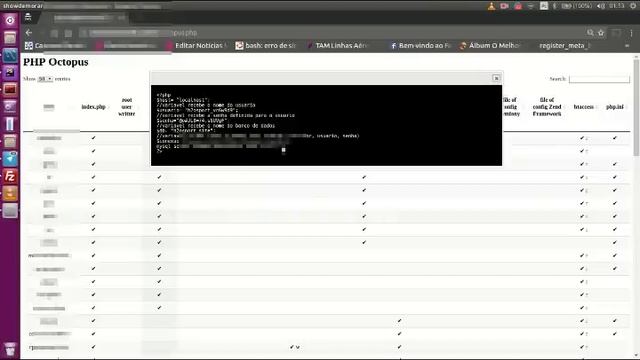Open the 'Bem vindo ao F' Facebook bookmark
640x360 pixels.
pyautogui.click(x=420, y=46)
